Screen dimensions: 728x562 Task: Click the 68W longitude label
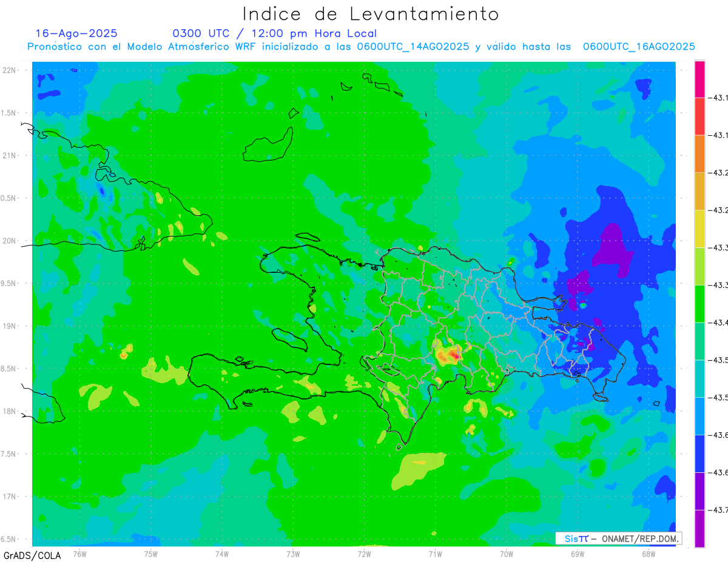[649, 554]
